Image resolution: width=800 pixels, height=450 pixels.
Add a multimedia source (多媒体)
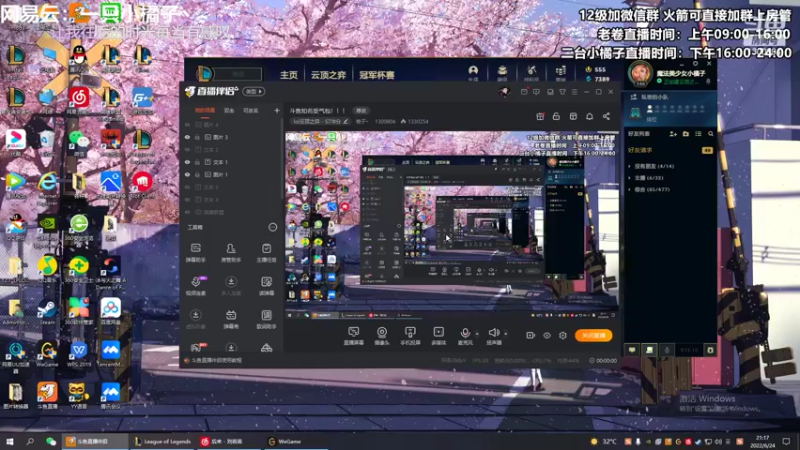(439, 336)
